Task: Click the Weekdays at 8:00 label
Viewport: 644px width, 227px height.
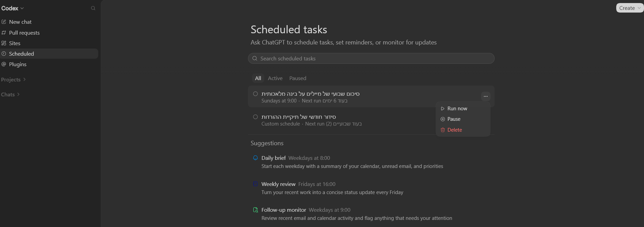Action: click(309, 158)
